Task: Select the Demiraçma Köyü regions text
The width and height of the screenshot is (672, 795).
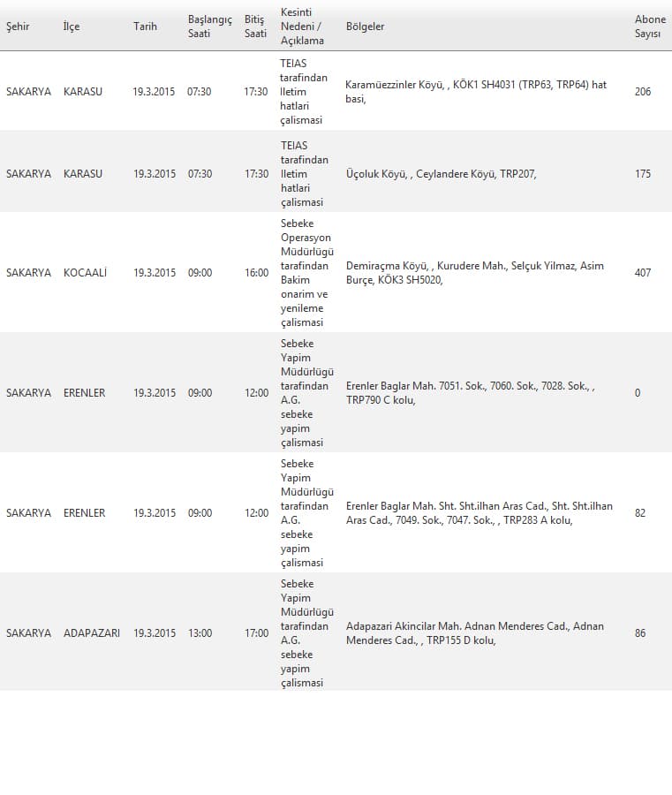Action: click(x=475, y=273)
